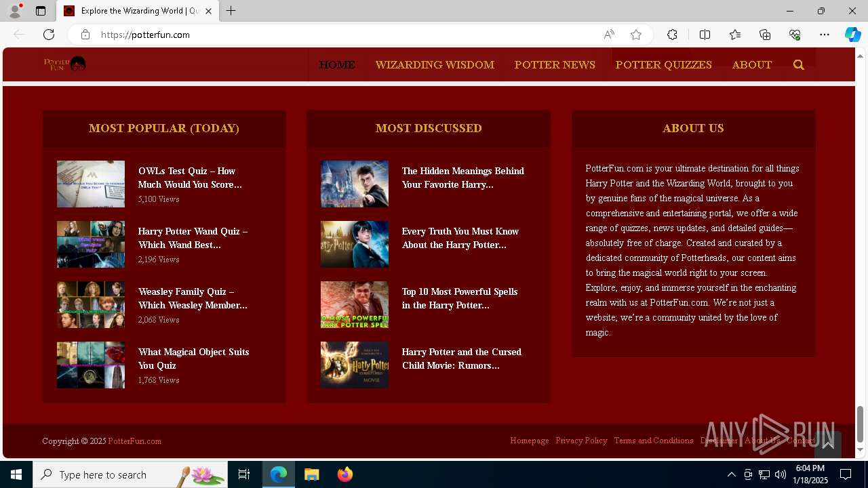The image size is (868, 488).
Task: Go to HOME menu item
Action: 337,65
